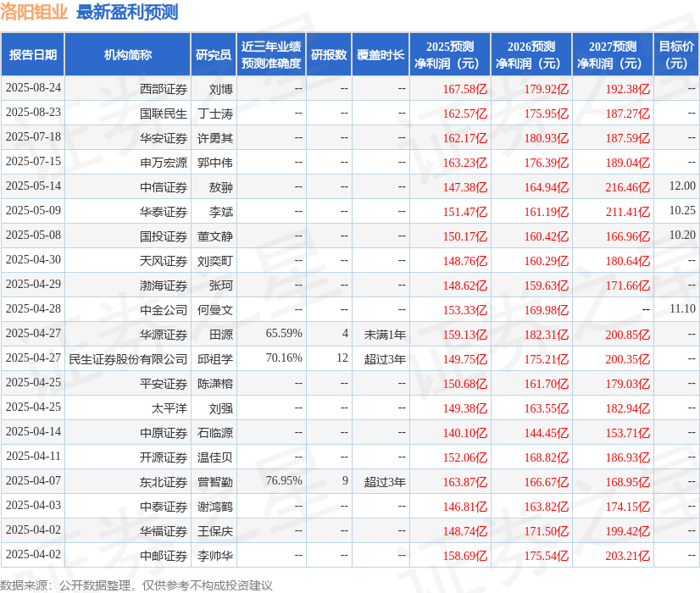
Task: Click the 洛阳钼业 title text
Action: pyautogui.click(x=34, y=13)
